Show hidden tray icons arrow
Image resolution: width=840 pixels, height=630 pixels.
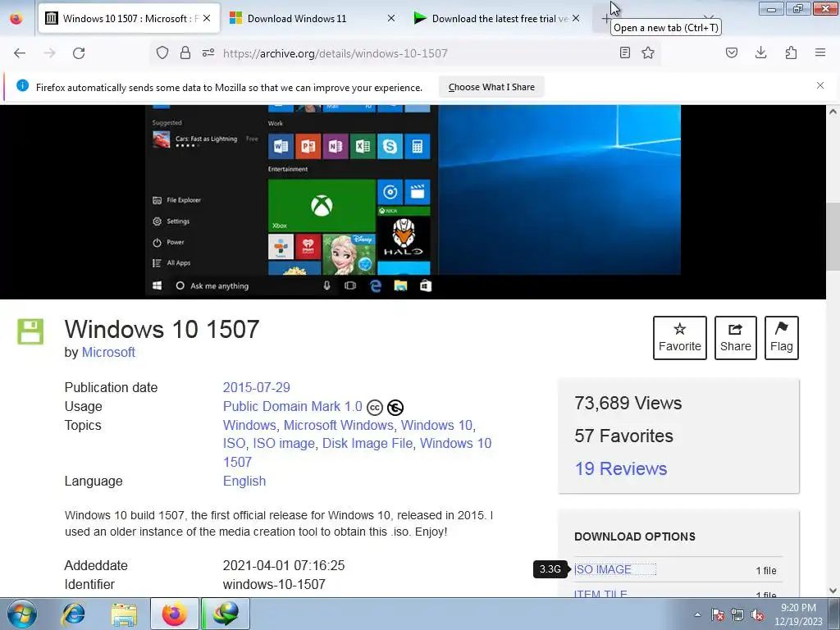pos(697,614)
